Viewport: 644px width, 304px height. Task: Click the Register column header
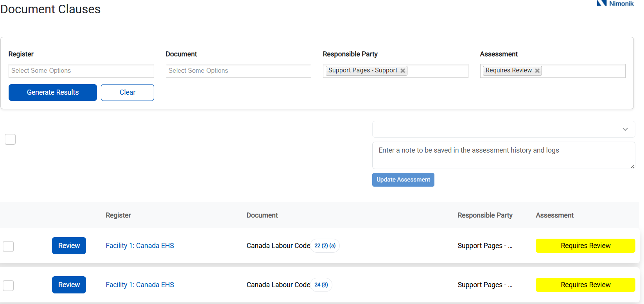point(118,215)
